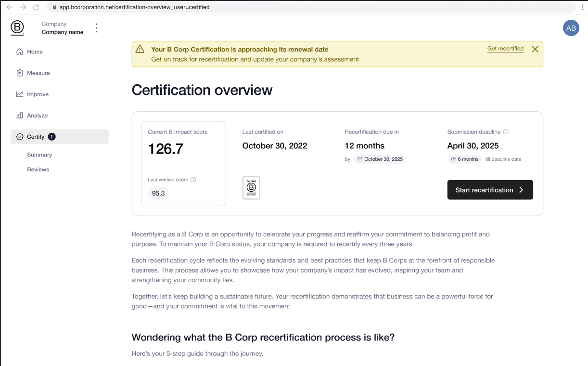Click the browser forward arrow
The image size is (588, 366).
tap(23, 7)
